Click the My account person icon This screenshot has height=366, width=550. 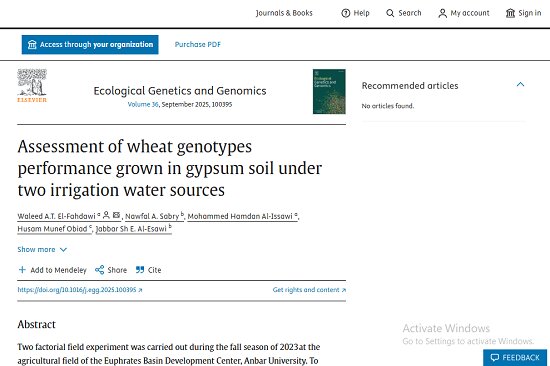pyautogui.click(x=443, y=13)
